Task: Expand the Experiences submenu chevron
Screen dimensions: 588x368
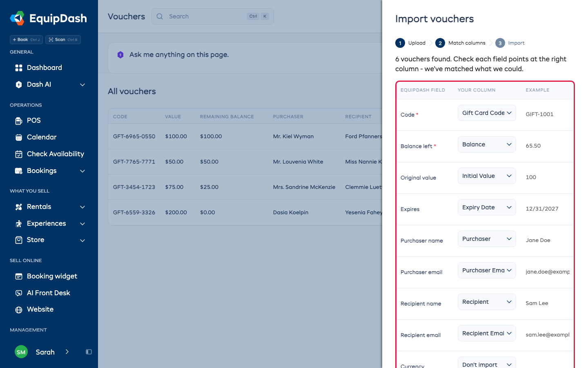Action: pos(82,224)
